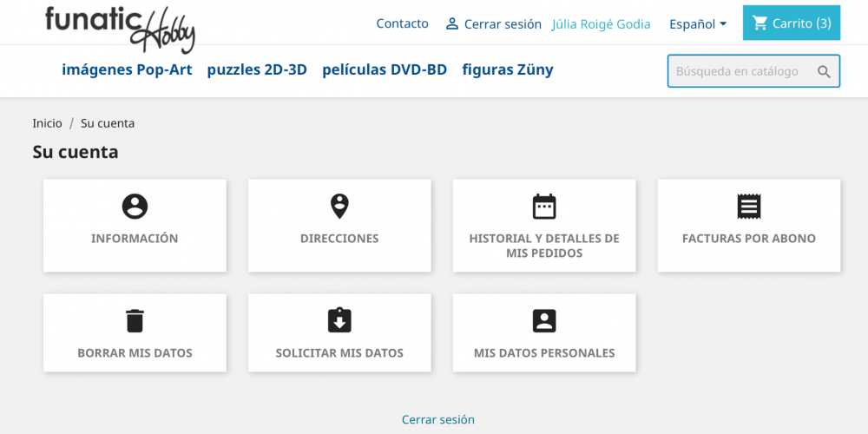
Task: Click the order history calendar icon
Action: pos(544,207)
